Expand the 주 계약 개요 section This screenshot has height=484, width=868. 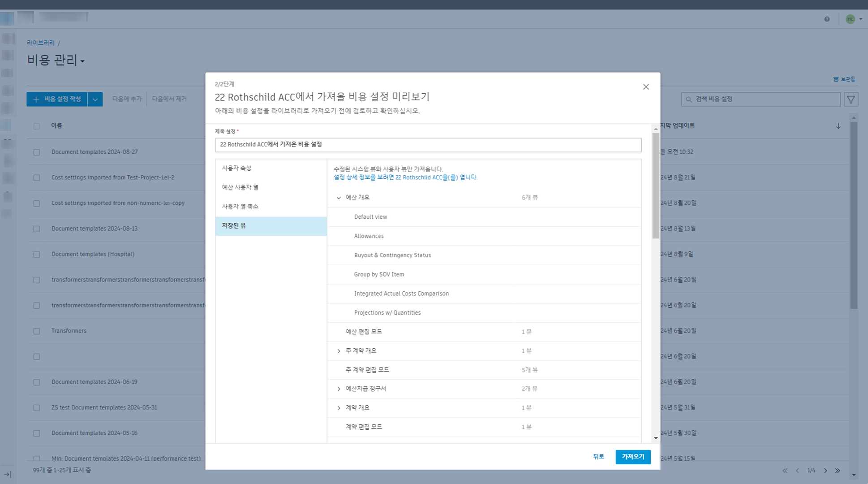339,351
